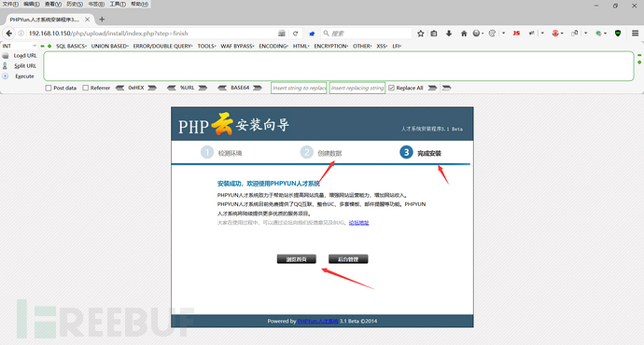Screen dimensions: 644x345
Task: Open the 查看(V) menu
Action: pyautogui.click(x=53, y=4)
